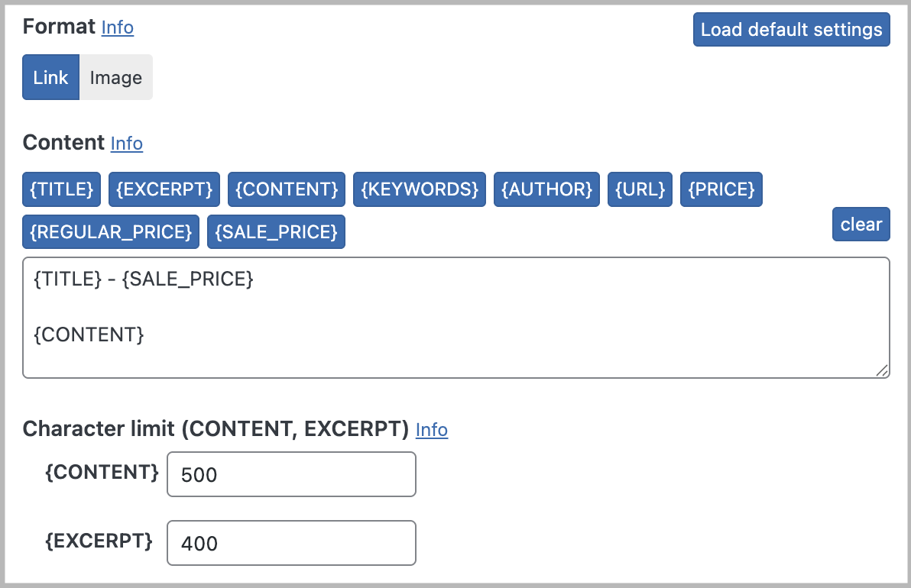Switch to the Image format

[x=115, y=77]
